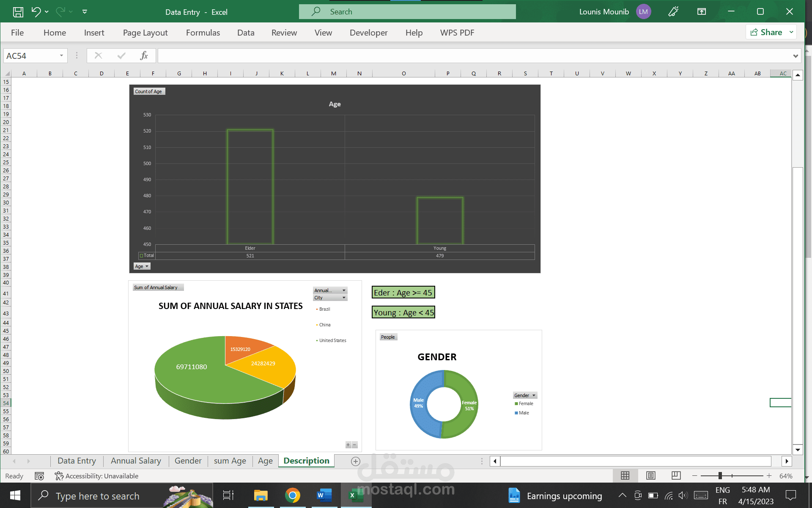Click the Brazil legend entry
The width and height of the screenshot is (812, 508).
(x=323, y=309)
